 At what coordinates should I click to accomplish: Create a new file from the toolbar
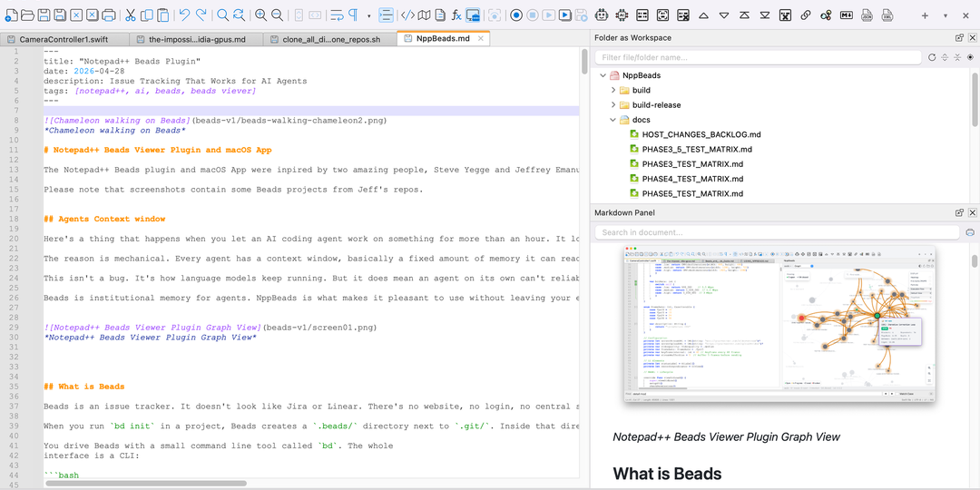pyautogui.click(x=11, y=15)
